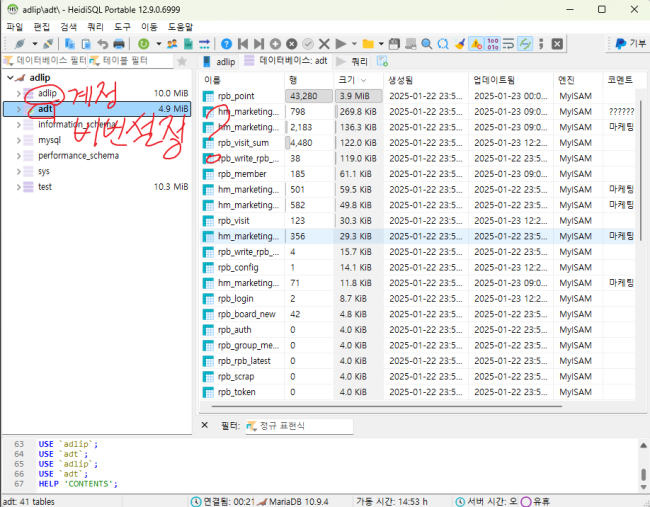Click the disconnect session icon
This screenshot has height=507, width=650.
[x=48, y=44]
